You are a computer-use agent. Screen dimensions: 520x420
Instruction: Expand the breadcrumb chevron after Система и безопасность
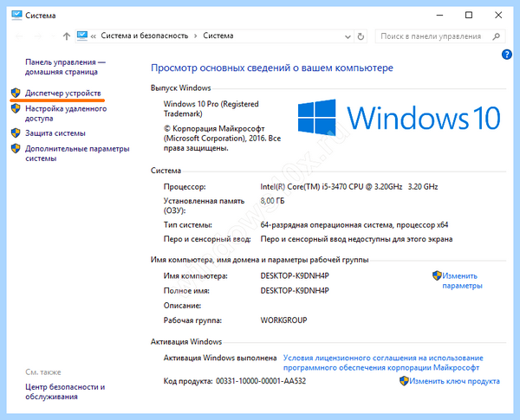pyautogui.click(x=196, y=36)
